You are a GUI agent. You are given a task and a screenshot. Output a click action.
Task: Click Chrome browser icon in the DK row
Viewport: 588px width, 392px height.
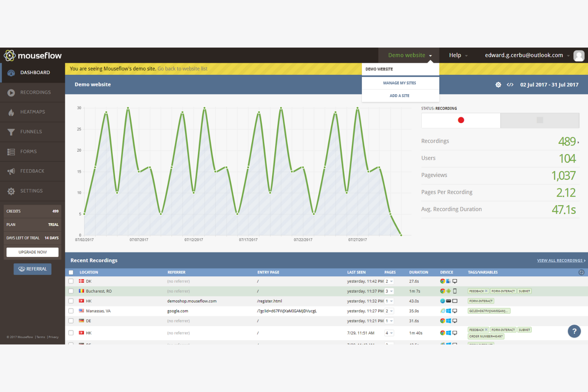tap(443, 281)
